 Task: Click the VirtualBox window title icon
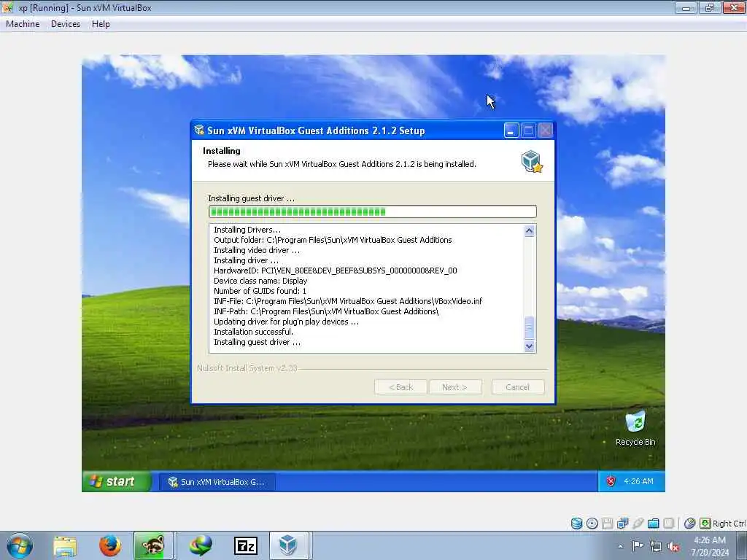[7, 7]
